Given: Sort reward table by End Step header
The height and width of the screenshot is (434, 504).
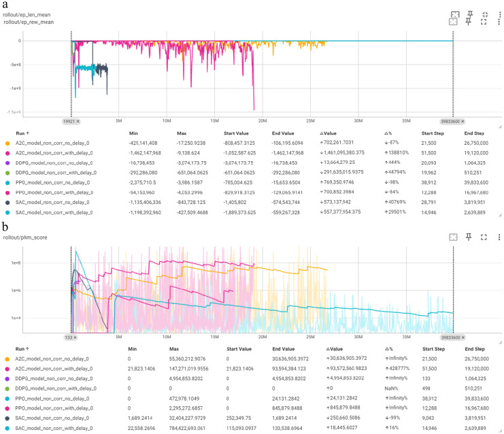Looking at the screenshot, I should pyautogui.click(x=474, y=133).
